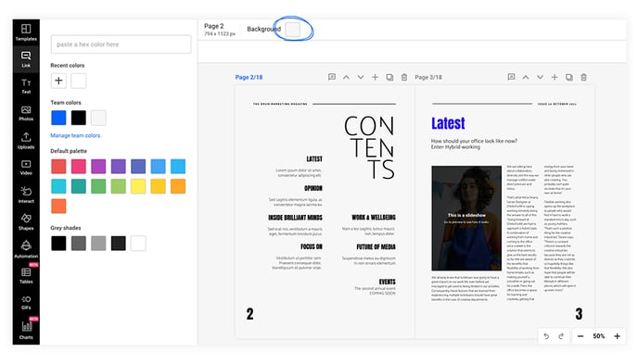The height and width of the screenshot is (364, 638).
Task: Open the Charts panel
Action: pyautogui.click(x=26, y=330)
